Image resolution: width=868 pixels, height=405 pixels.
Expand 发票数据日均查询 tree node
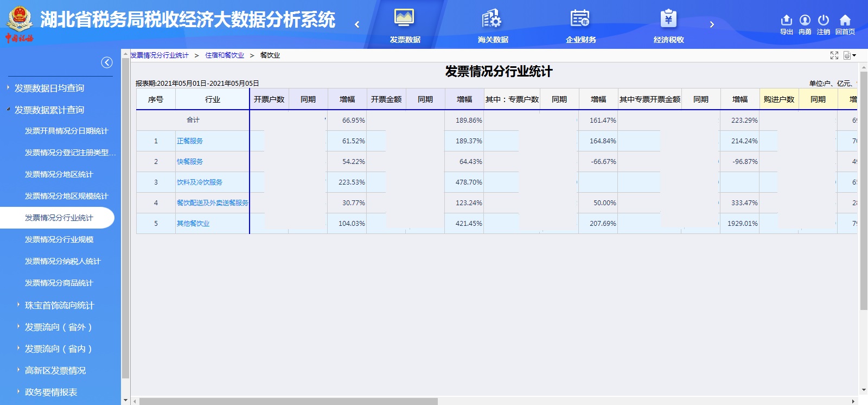[8, 87]
